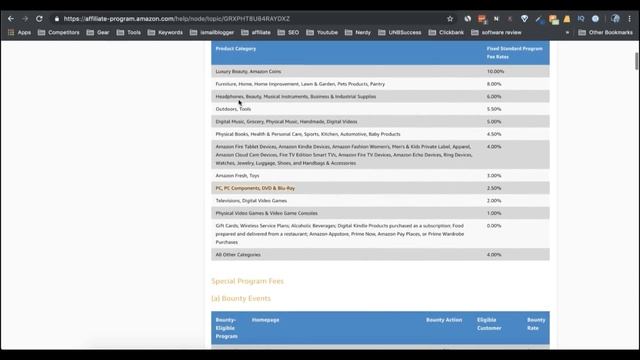
Task: Expand the SEO bookmark folder
Action: [288, 32]
